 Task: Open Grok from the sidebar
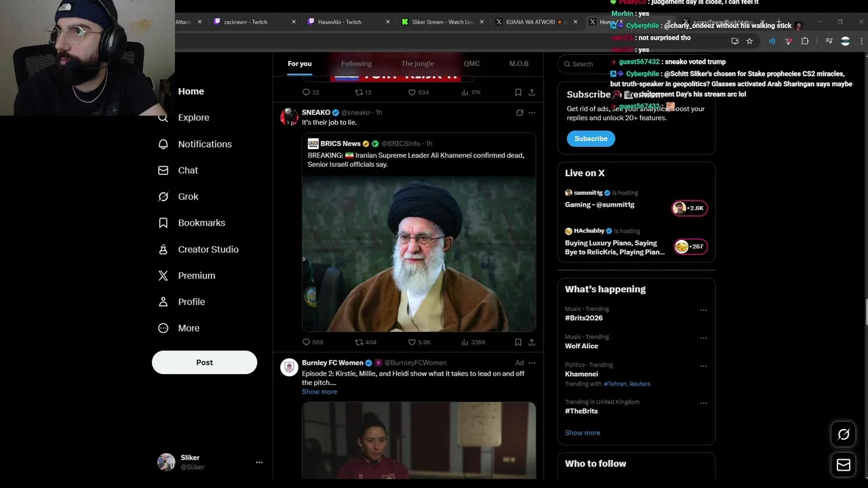point(178,197)
